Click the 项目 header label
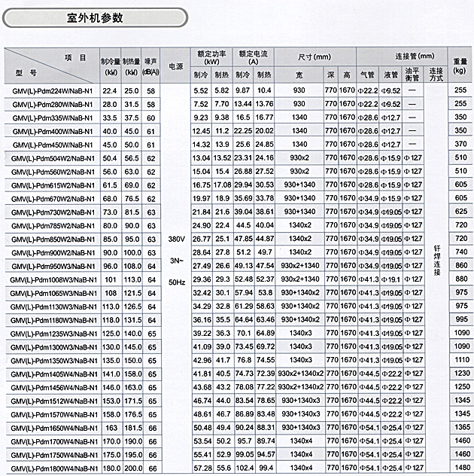Viewport: 474px width, 476px height. coord(75,58)
